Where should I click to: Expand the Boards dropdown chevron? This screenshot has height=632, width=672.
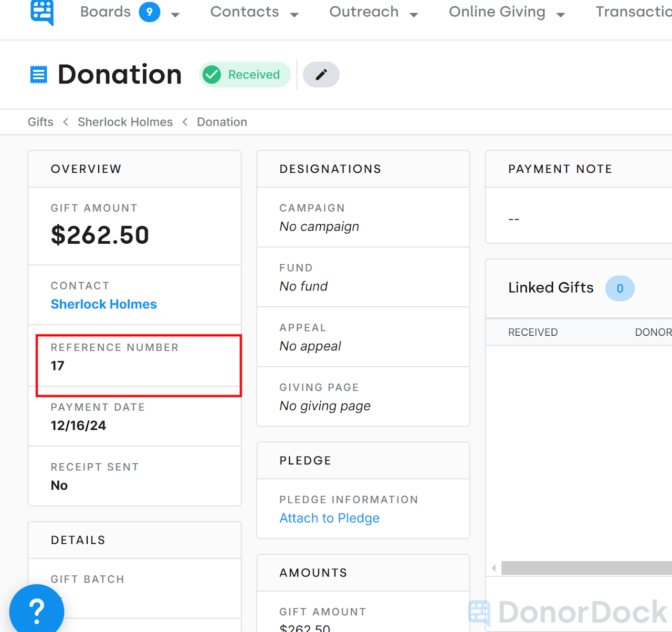pyautogui.click(x=175, y=15)
